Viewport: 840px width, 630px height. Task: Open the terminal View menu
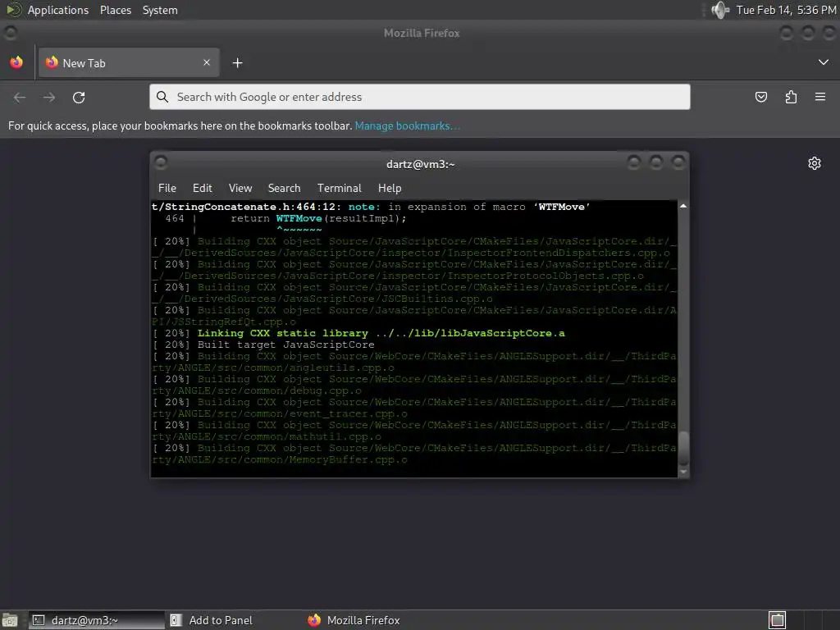point(240,188)
